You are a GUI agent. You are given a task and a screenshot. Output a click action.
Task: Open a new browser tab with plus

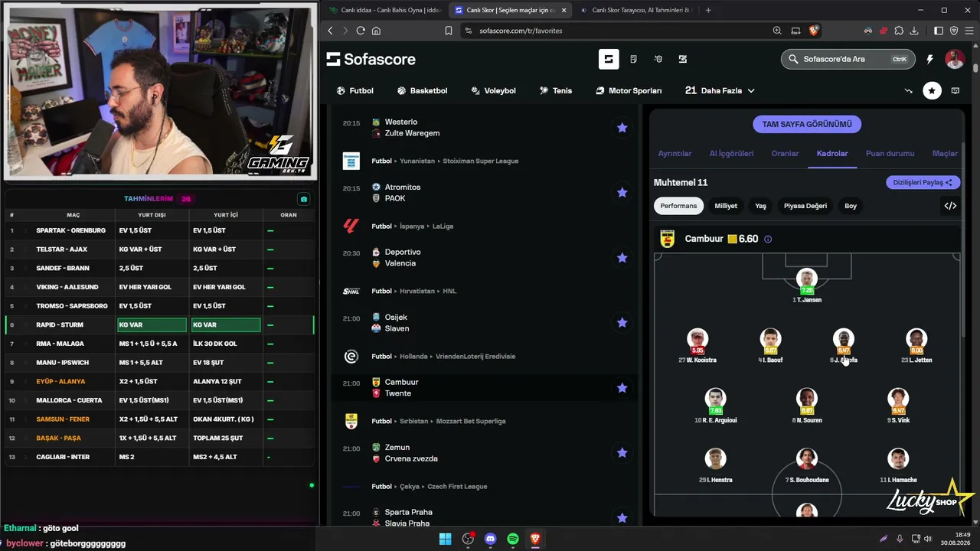pyautogui.click(x=708, y=10)
